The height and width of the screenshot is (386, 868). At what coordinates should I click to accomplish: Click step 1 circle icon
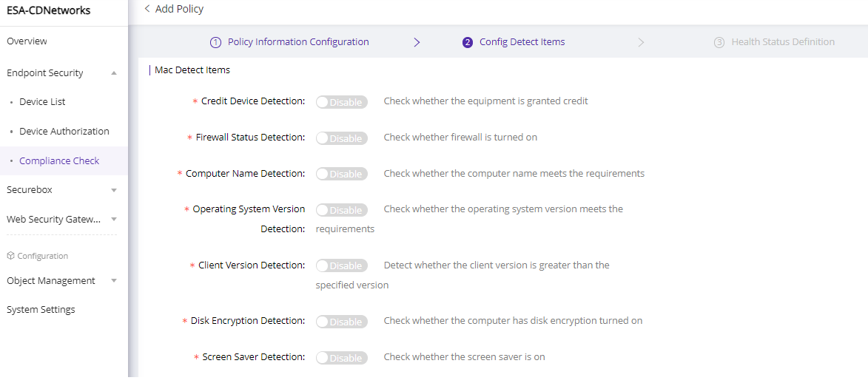coord(216,42)
